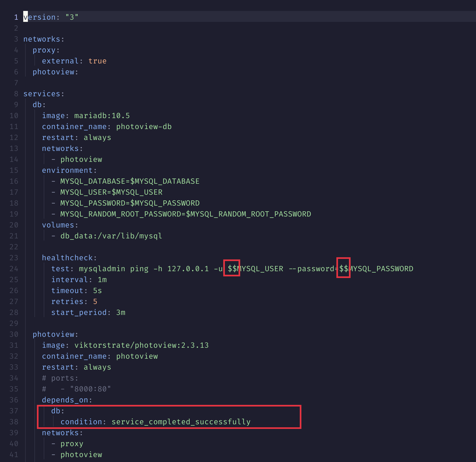Click the highlighted depends_on db block
The height and width of the screenshot is (462, 476).
pyautogui.click(x=169, y=416)
